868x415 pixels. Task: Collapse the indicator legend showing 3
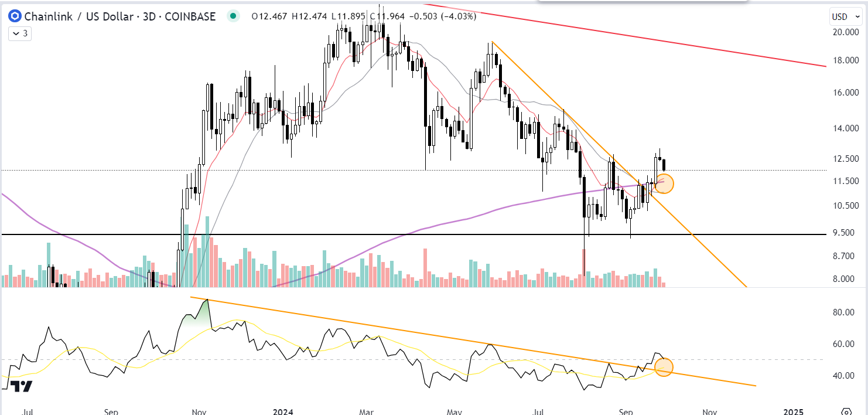click(x=19, y=34)
